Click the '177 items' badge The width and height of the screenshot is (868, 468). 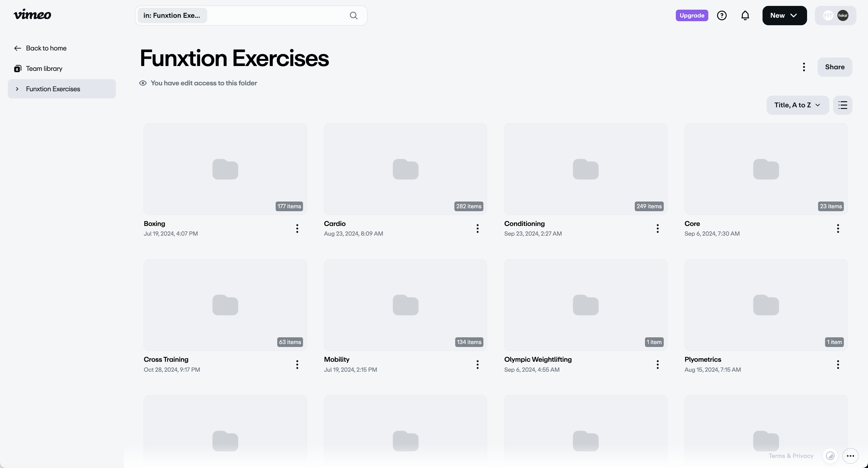[x=289, y=206]
